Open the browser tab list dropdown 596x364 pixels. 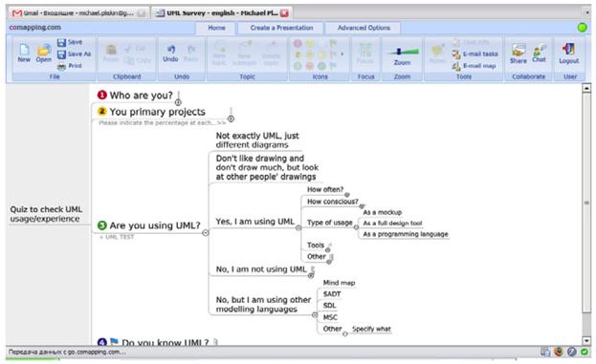586,13
